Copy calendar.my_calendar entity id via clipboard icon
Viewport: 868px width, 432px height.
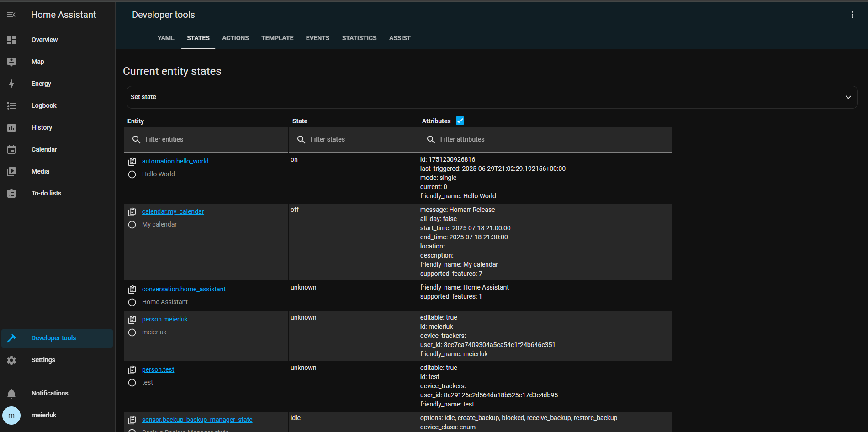[132, 211]
